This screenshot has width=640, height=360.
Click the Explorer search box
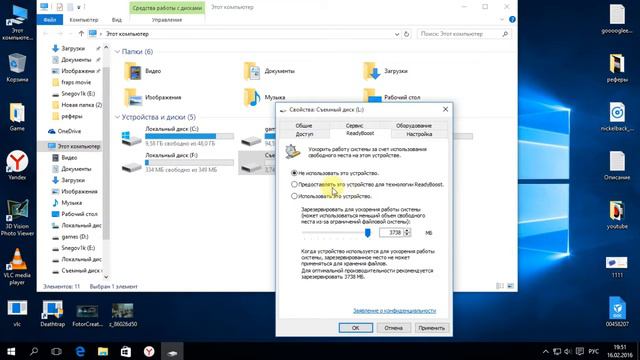coord(464,34)
